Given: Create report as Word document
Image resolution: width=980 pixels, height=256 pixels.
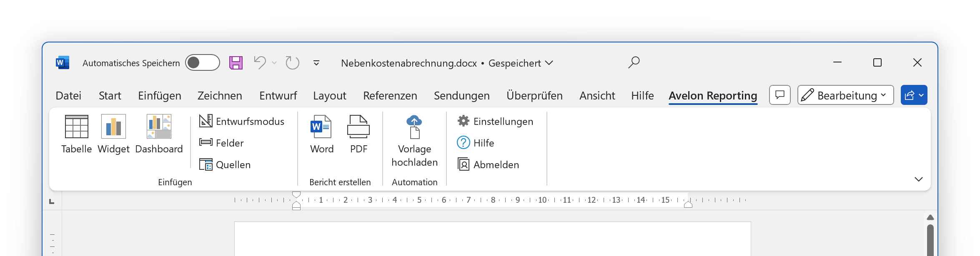Looking at the screenshot, I should [x=322, y=134].
